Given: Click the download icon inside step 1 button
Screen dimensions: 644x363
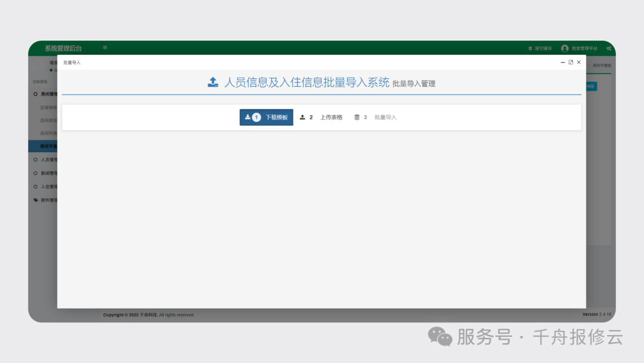Looking at the screenshot, I should point(246,117).
